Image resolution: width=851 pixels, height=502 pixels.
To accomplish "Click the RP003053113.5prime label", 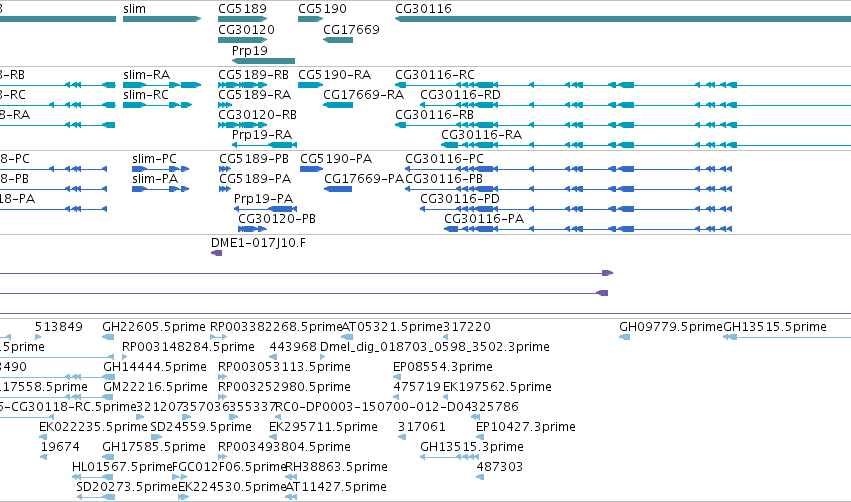I will click(284, 367).
